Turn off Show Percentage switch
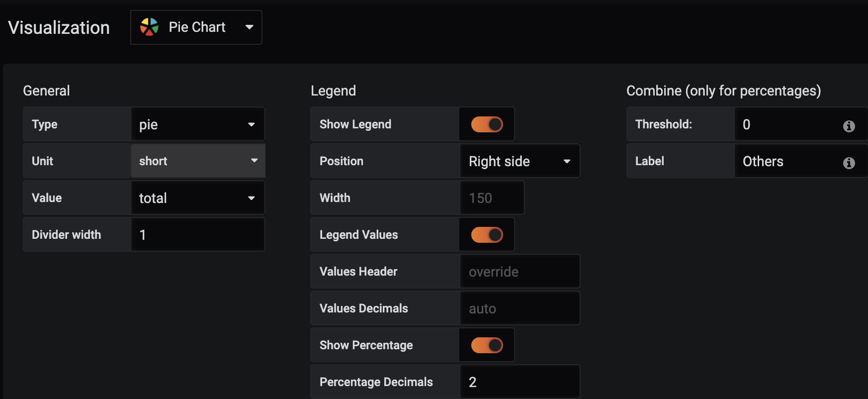 (487, 345)
